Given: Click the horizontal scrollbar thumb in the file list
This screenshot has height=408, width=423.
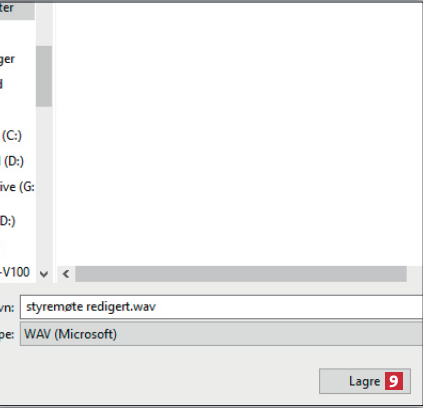Looking at the screenshot, I should click(x=241, y=274).
